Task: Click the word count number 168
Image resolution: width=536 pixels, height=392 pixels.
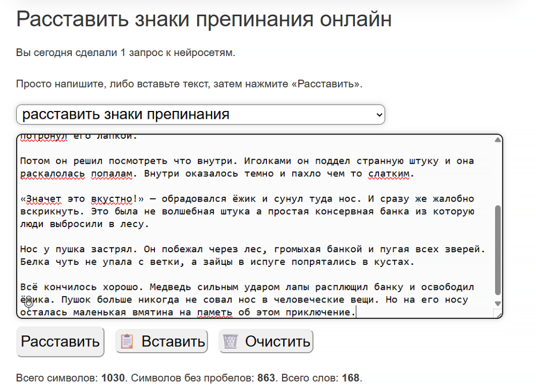Action: click(352, 377)
